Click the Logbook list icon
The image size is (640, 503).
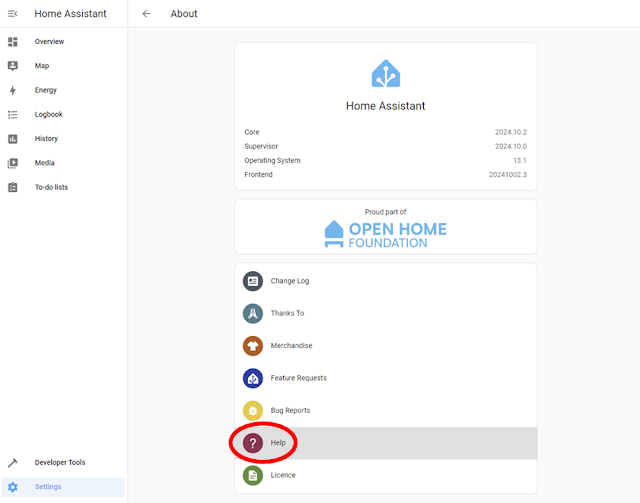coord(13,114)
